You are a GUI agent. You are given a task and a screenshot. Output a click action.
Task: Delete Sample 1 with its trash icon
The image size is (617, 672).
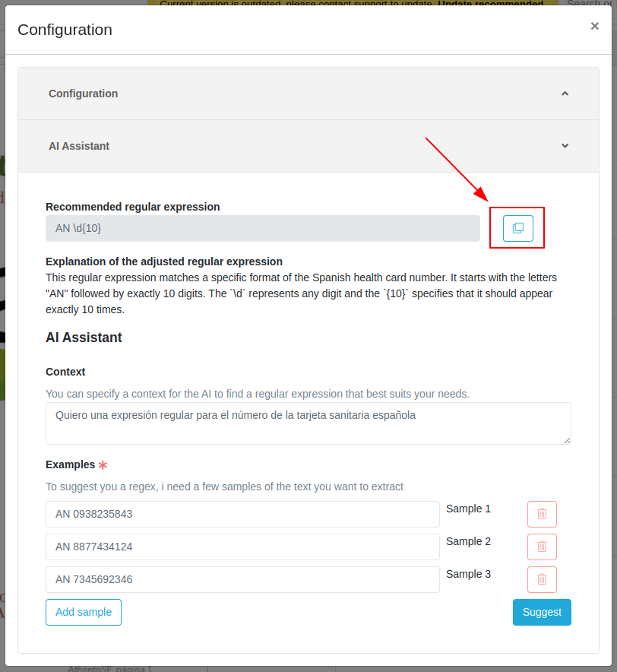542,514
